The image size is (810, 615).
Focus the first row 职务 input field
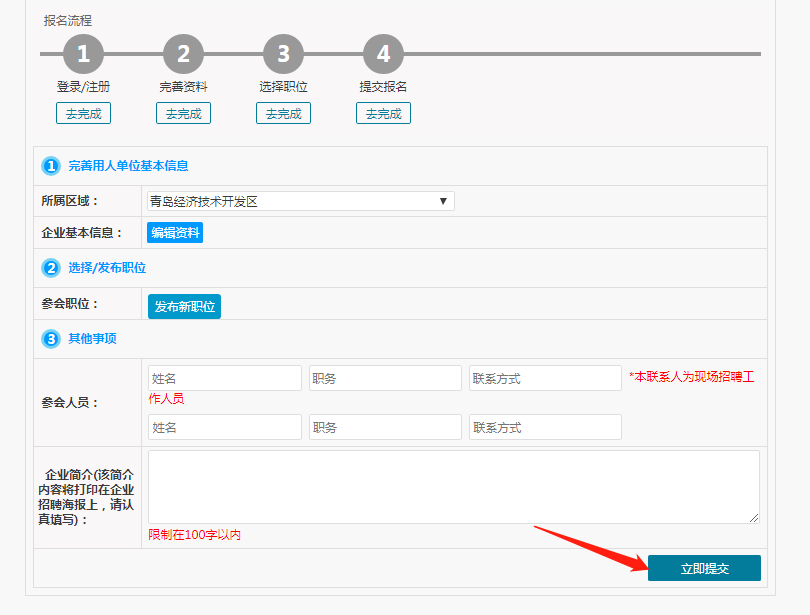tap(385, 378)
